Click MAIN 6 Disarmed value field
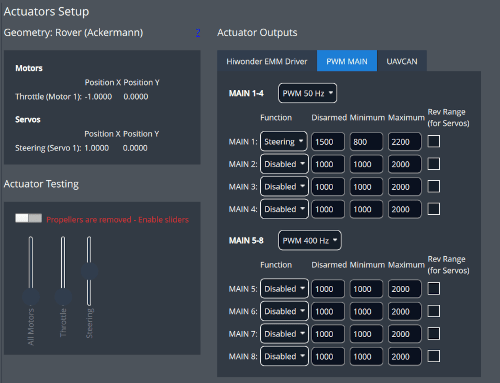The height and width of the screenshot is (383, 500). click(x=328, y=311)
